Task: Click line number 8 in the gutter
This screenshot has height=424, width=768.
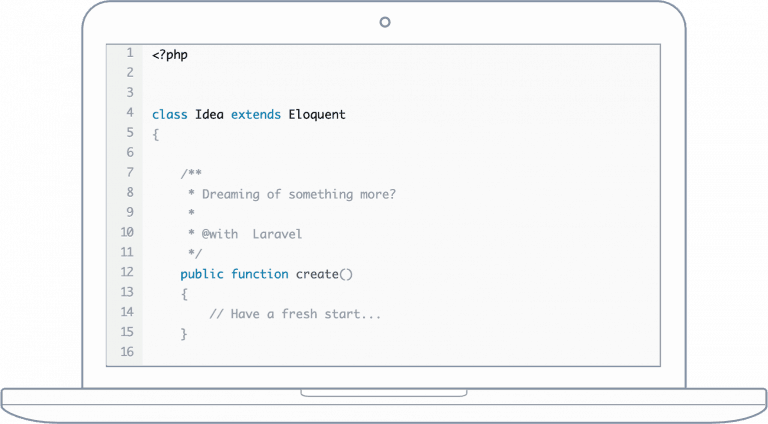Action: pos(130,192)
